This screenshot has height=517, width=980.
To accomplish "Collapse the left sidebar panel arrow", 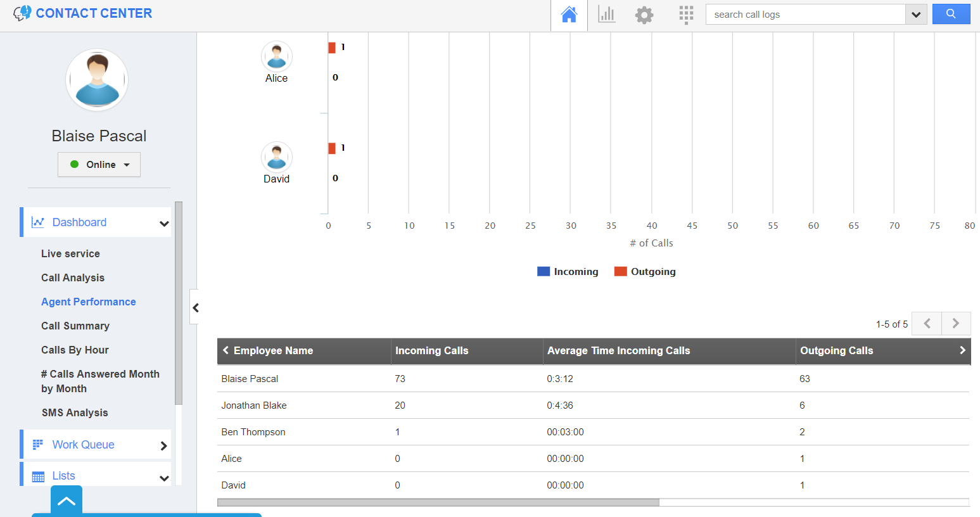I will tap(195, 308).
